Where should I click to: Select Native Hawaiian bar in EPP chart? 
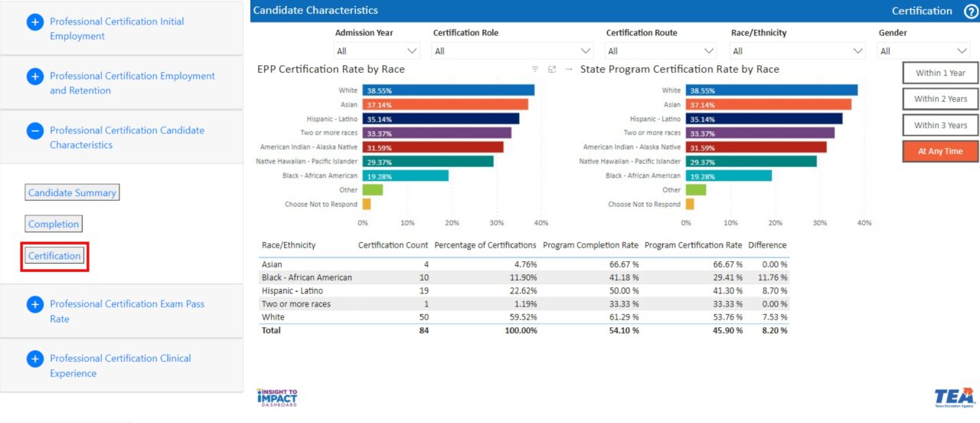point(428,162)
